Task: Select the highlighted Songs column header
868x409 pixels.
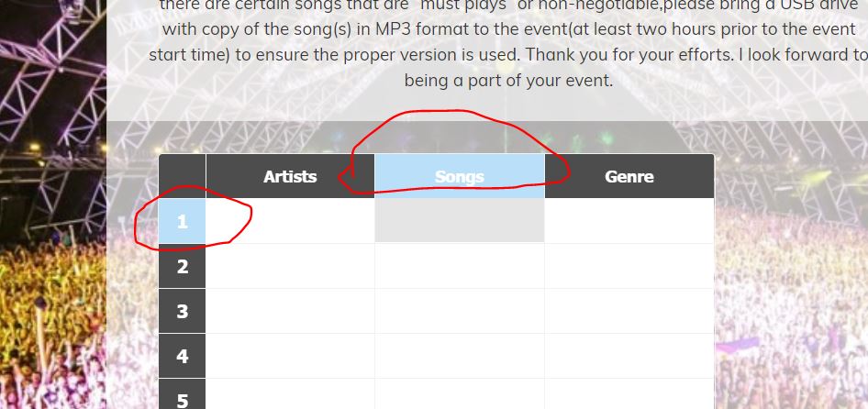Action: pyautogui.click(x=460, y=176)
